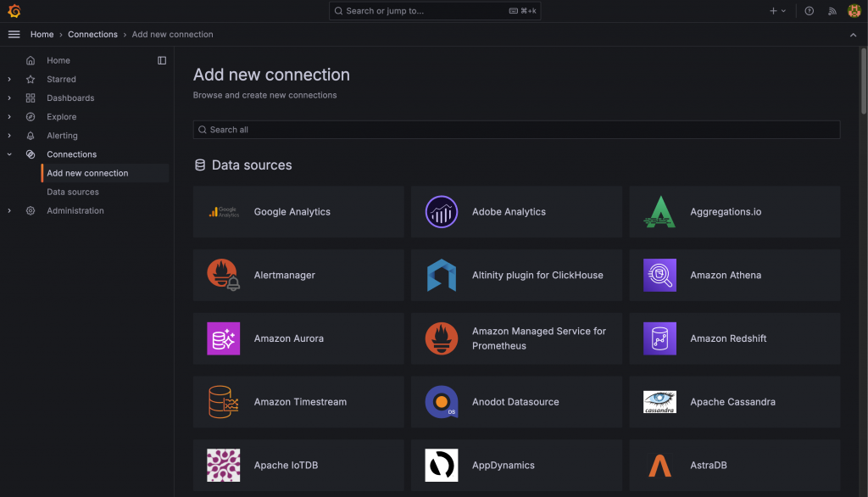Click Amazon Managed Prometheus flame icon
The height and width of the screenshot is (497, 868).
pos(441,338)
